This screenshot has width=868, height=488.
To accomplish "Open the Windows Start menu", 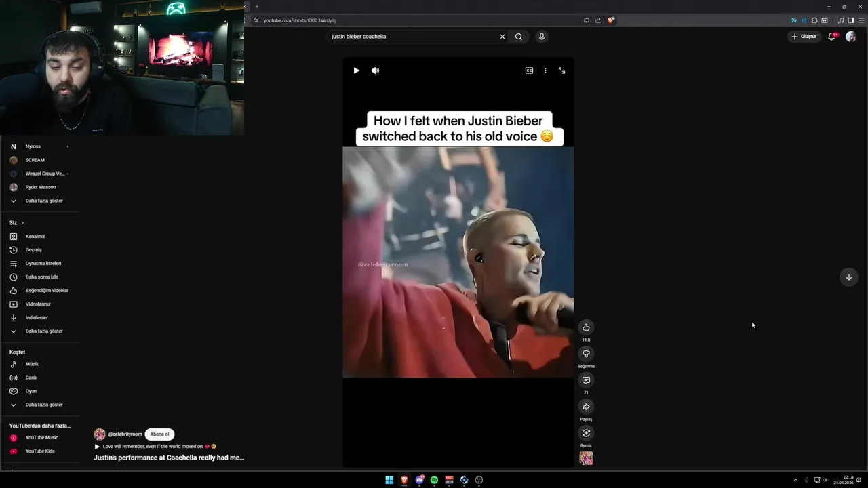I will coord(389,480).
